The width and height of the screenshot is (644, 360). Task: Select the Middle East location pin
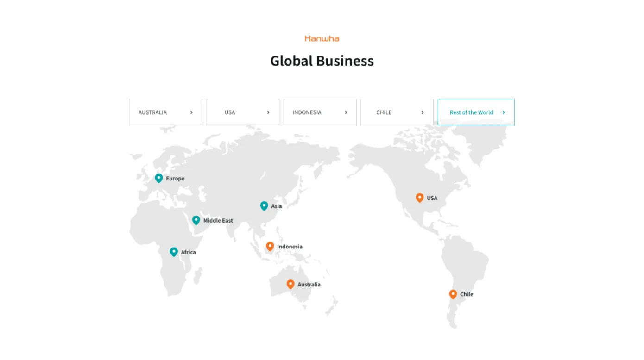click(196, 220)
